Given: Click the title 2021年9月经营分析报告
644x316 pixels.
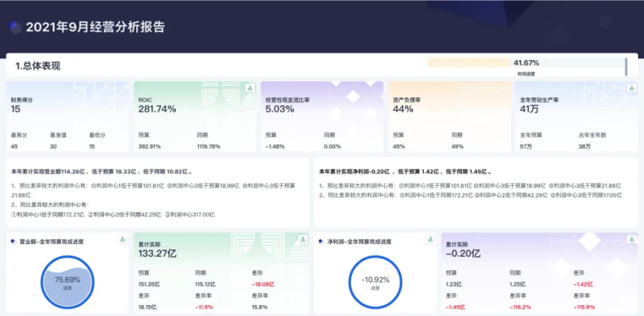Looking at the screenshot, I should (96, 27).
